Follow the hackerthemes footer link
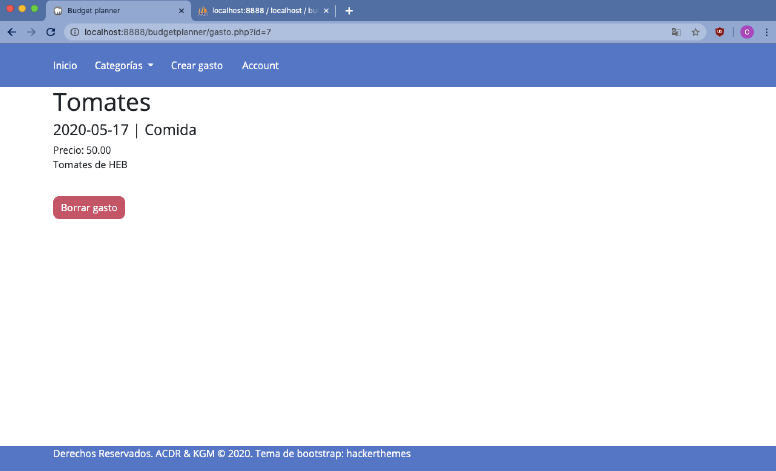776x471 pixels. point(378,454)
